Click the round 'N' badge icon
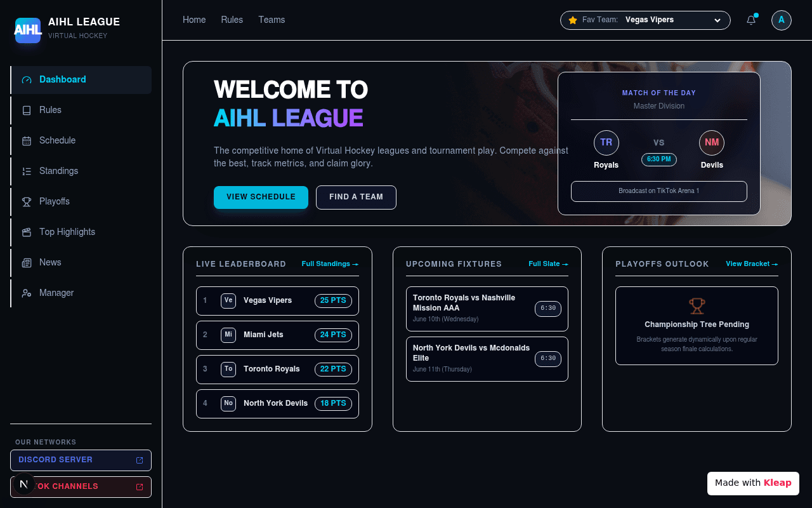The image size is (812, 508). (x=24, y=484)
